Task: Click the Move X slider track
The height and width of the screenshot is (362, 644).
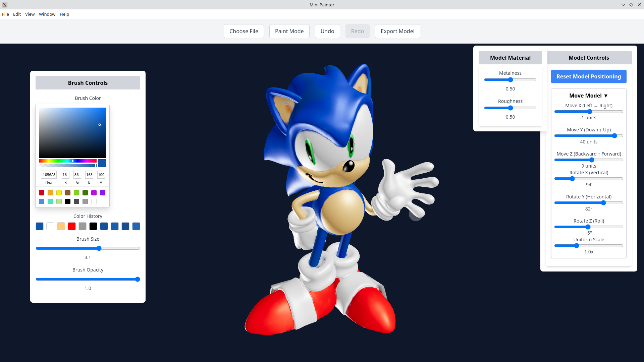Action: 589,112
